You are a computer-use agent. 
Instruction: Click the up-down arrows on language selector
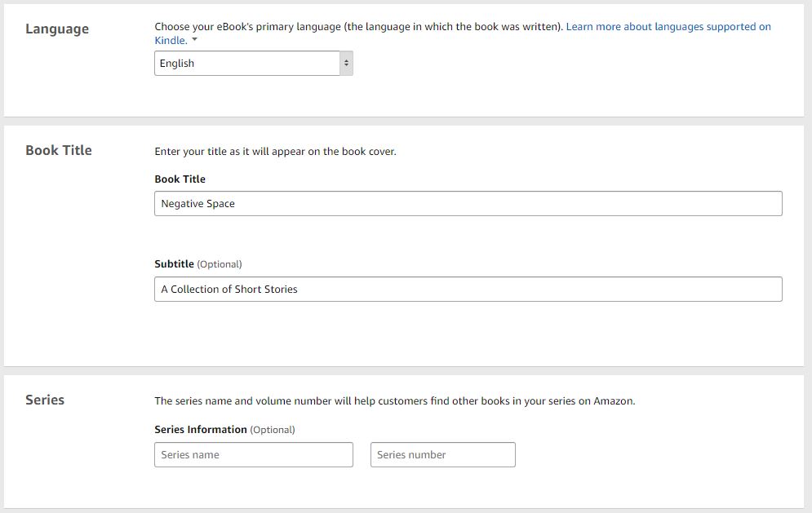[346, 64]
